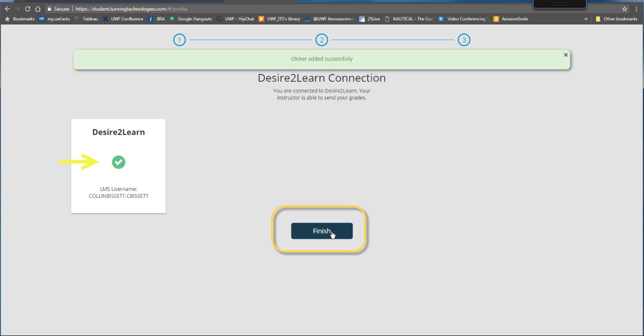
Task: Click the green connected checkmark icon
Action: (119, 162)
